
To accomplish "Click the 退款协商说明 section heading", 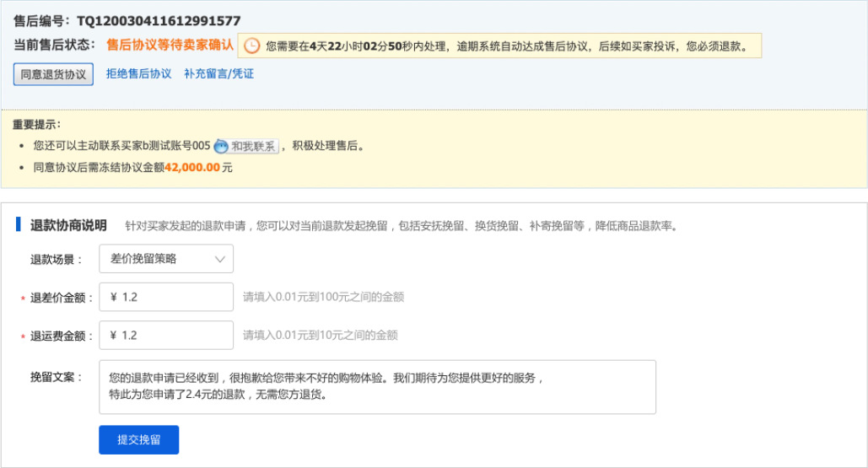I will (68, 225).
